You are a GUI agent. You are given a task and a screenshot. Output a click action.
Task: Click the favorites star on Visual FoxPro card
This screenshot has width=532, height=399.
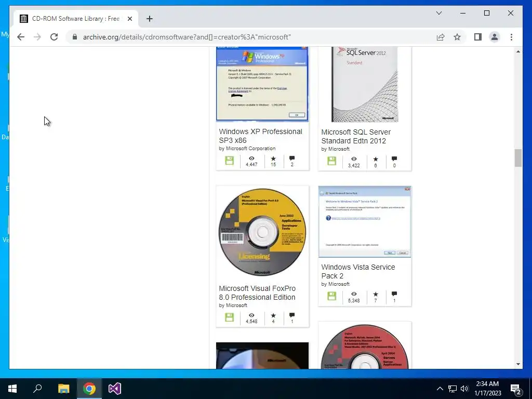coord(273,315)
